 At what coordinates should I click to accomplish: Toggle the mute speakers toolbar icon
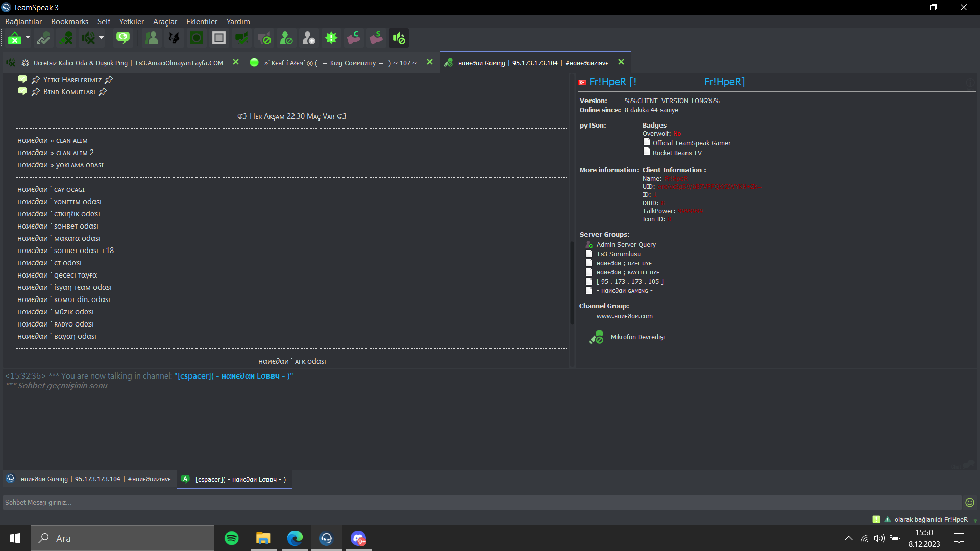coord(88,38)
